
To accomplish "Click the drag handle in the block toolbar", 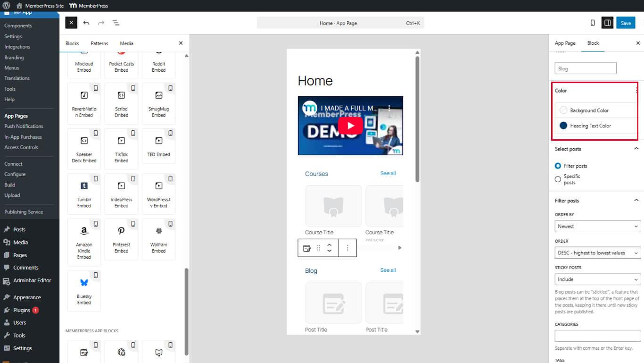I will pyautogui.click(x=318, y=247).
